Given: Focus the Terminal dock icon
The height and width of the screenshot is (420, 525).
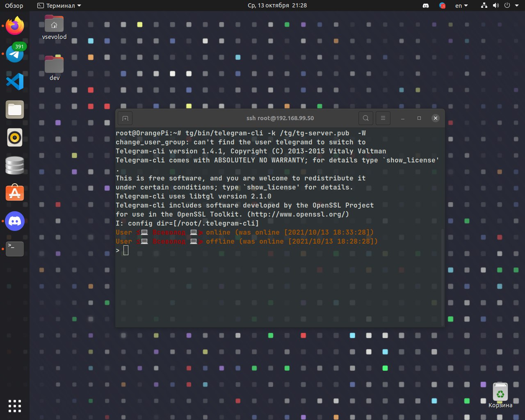Looking at the screenshot, I should (x=15, y=249).
